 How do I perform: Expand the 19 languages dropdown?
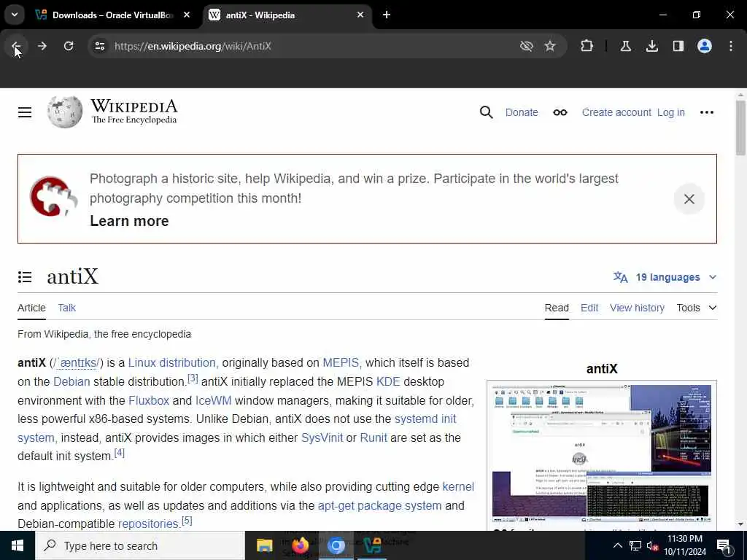click(x=665, y=277)
